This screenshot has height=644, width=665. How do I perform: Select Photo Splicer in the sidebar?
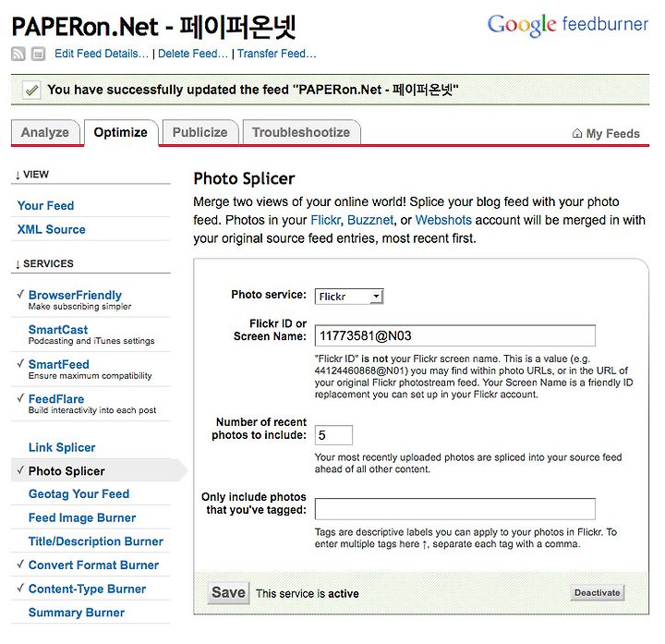[x=66, y=471]
